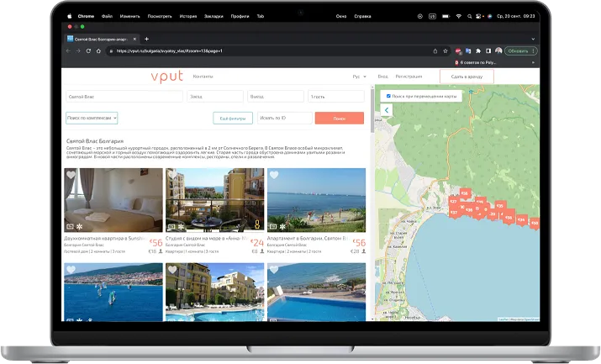Open a new browser tab
This screenshot has width=601, height=364.
point(146,39)
